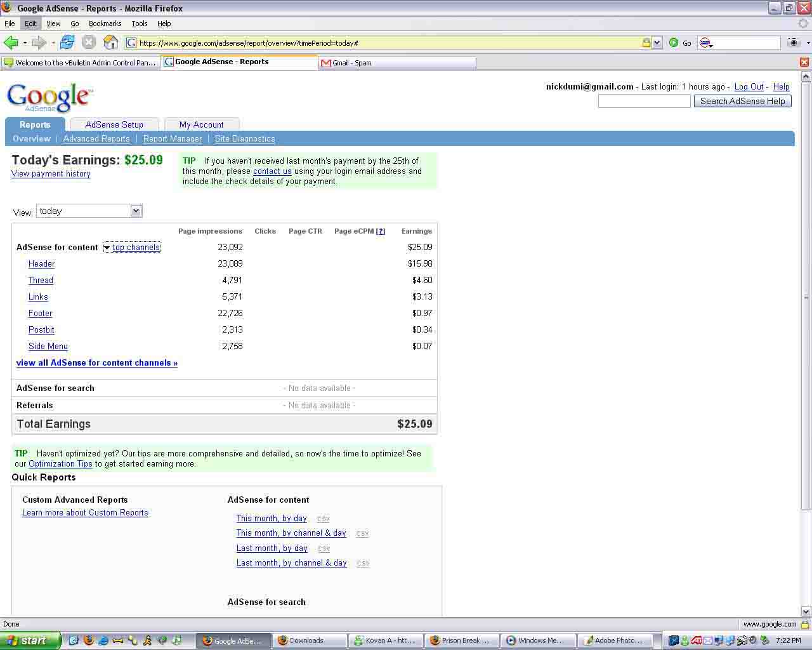Switch to Prison Break Firefox taskbar window

click(461, 640)
